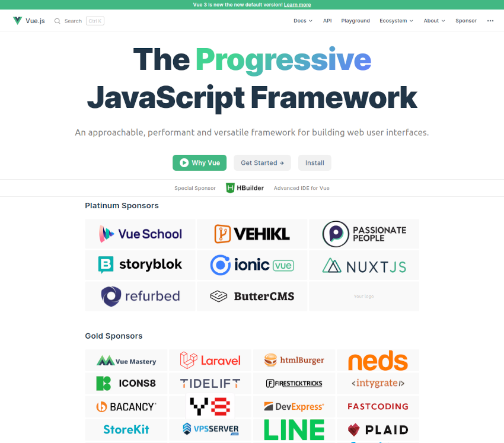Open storyblok sponsor logo
Screen dimensions: 504x443
140,265
